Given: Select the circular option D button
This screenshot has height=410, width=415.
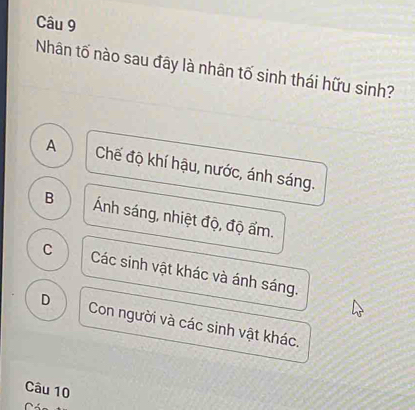Looking at the screenshot, I should click(x=45, y=300).
